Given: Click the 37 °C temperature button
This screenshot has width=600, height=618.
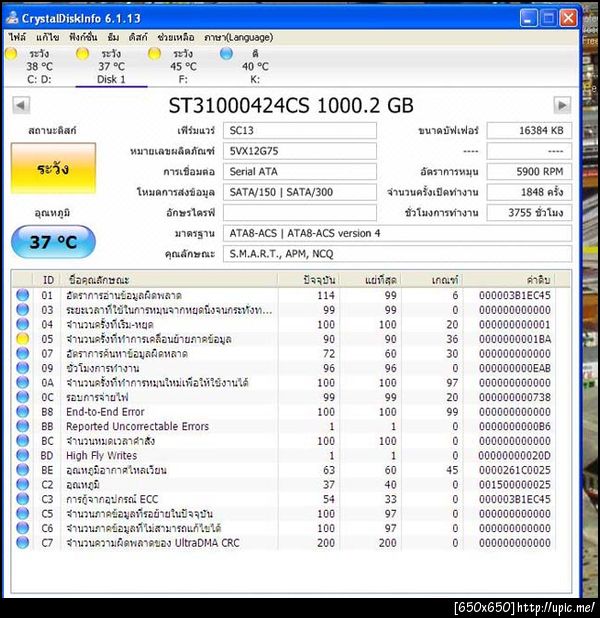Looking at the screenshot, I should [x=53, y=242].
